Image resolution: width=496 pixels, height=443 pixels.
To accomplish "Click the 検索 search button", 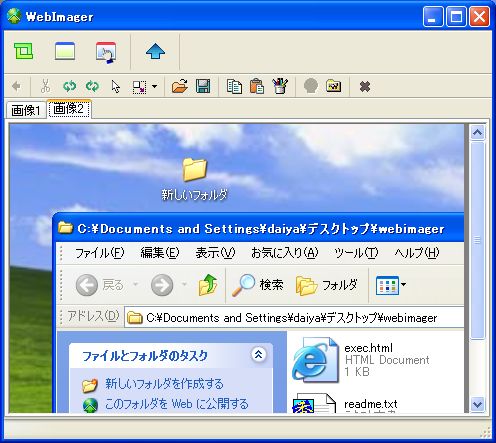I will click(x=257, y=285).
